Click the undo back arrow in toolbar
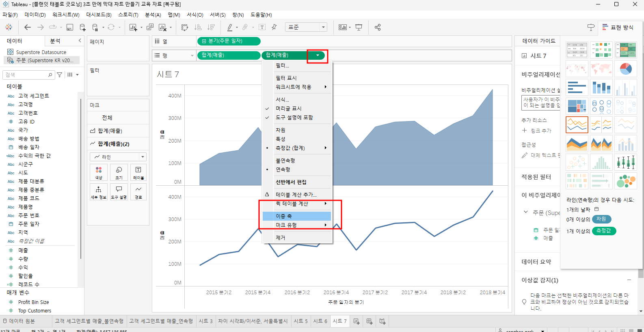This screenshot has width=644, height=332. click(28, 27)
